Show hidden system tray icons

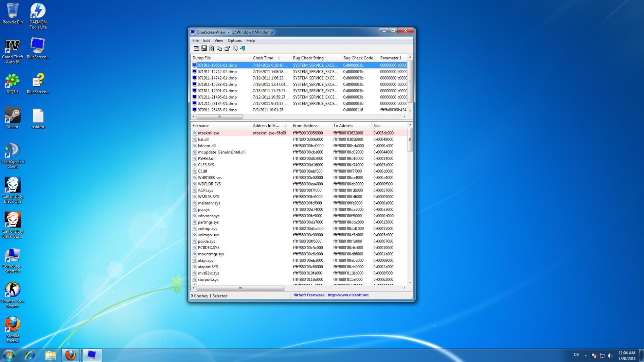586,356
